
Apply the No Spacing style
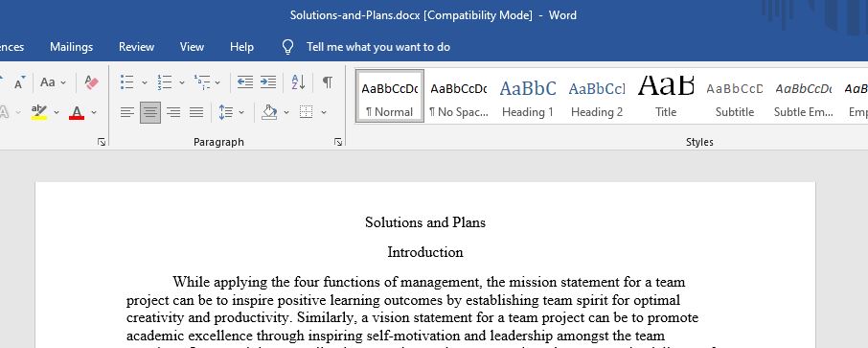(x=459, y=96)
